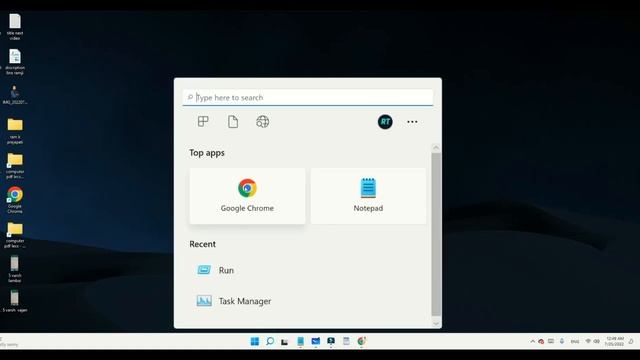Click the microphone icon in system tray

(x=562, y=341)
